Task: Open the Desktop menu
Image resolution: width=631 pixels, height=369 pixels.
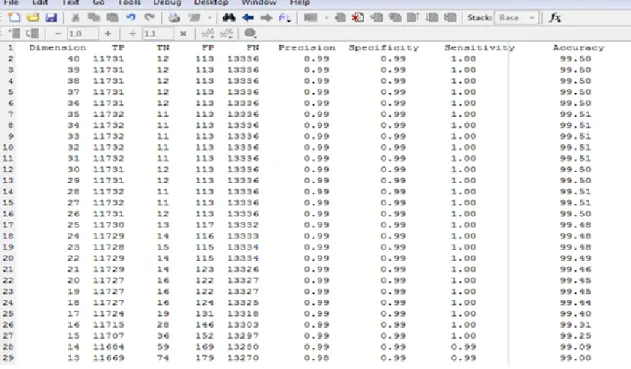Action: pos(211,3)
